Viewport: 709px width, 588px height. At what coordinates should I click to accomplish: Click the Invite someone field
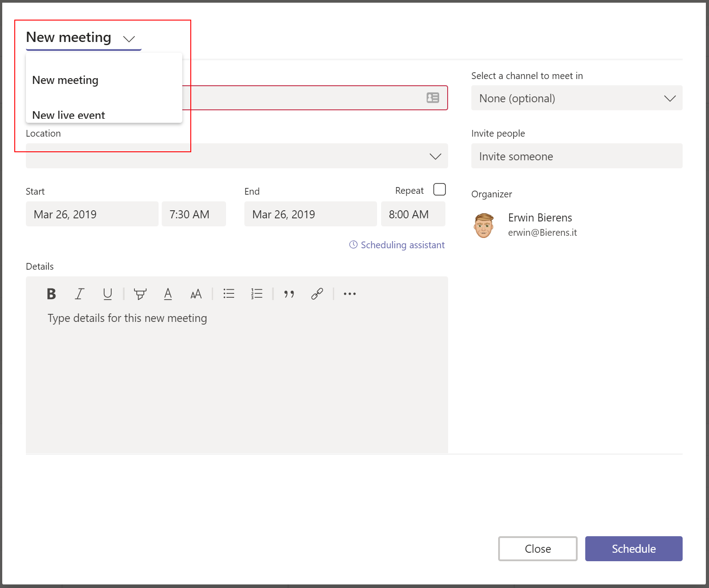coord(576,156)
